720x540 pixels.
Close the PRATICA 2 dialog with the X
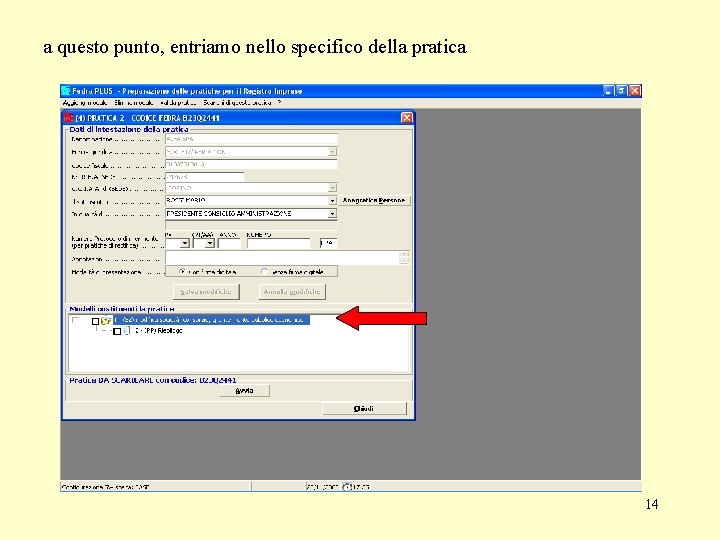[406, 118]
